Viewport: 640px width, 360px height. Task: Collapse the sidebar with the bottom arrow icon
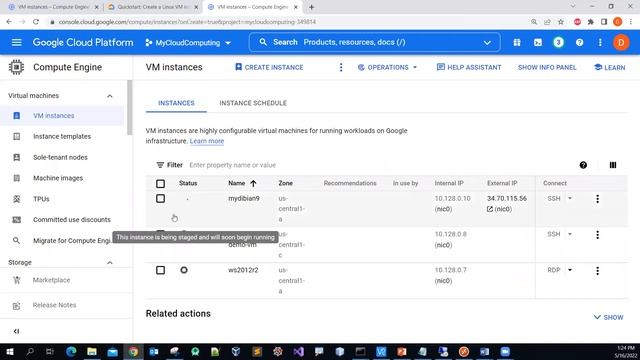pos(16,331)
